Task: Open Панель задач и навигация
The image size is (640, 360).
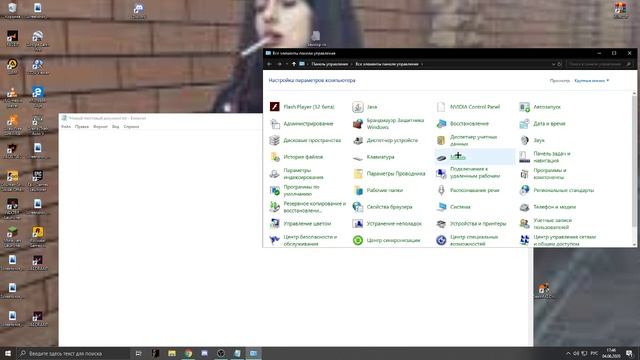Action: point(545,157)
